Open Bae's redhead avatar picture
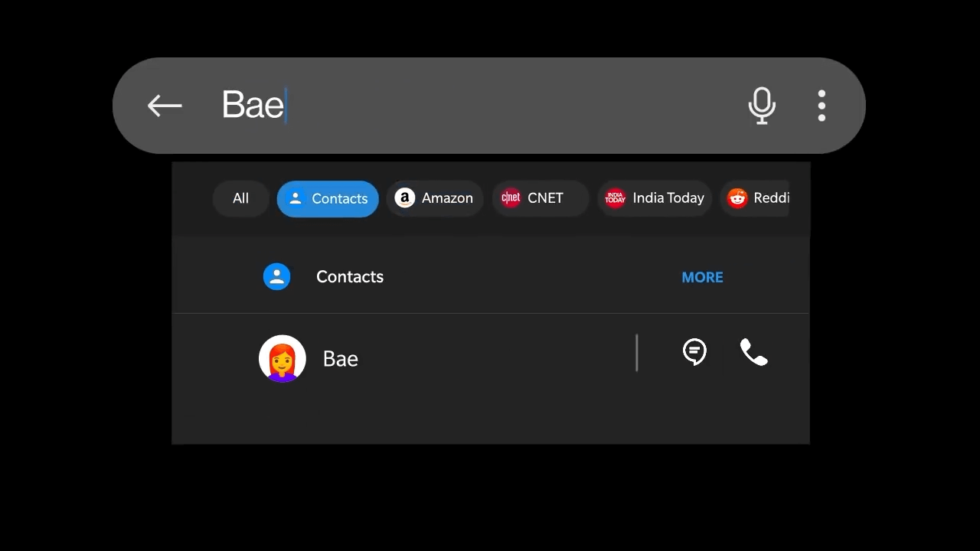This screenshot has height=551, width=980. [283, 358]
